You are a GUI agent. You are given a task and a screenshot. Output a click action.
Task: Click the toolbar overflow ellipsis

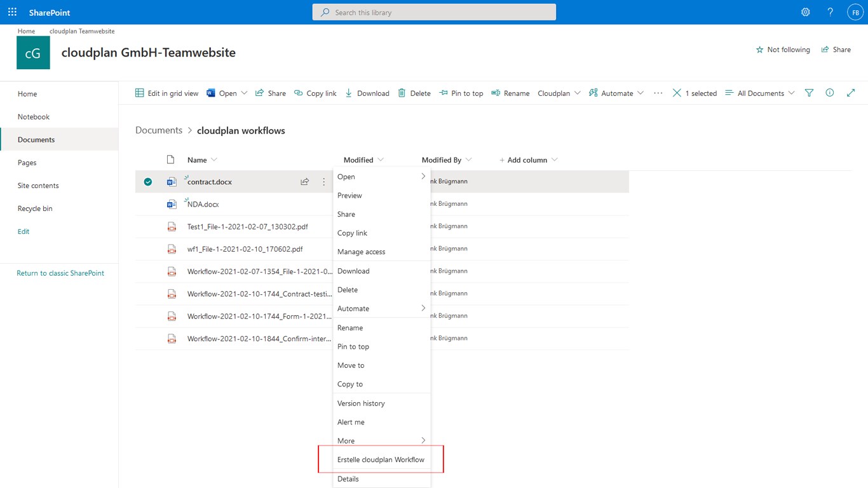658,93
